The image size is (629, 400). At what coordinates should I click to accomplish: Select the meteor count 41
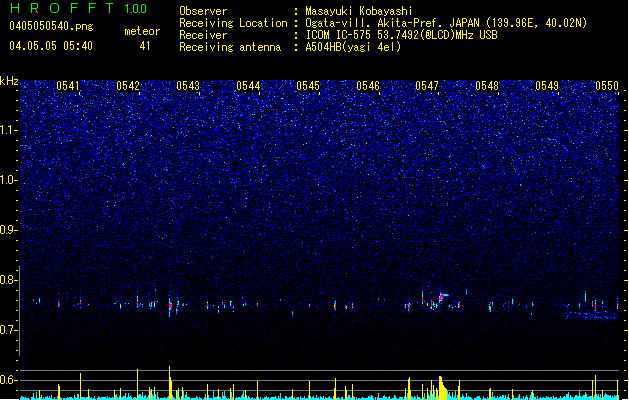(x=145, y=46)
